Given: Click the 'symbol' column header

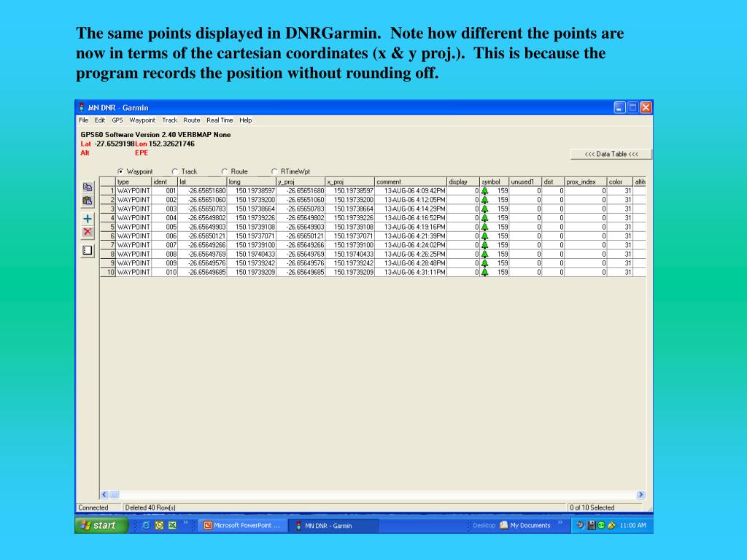Looking at the screenshot, I should click(495, 182).
